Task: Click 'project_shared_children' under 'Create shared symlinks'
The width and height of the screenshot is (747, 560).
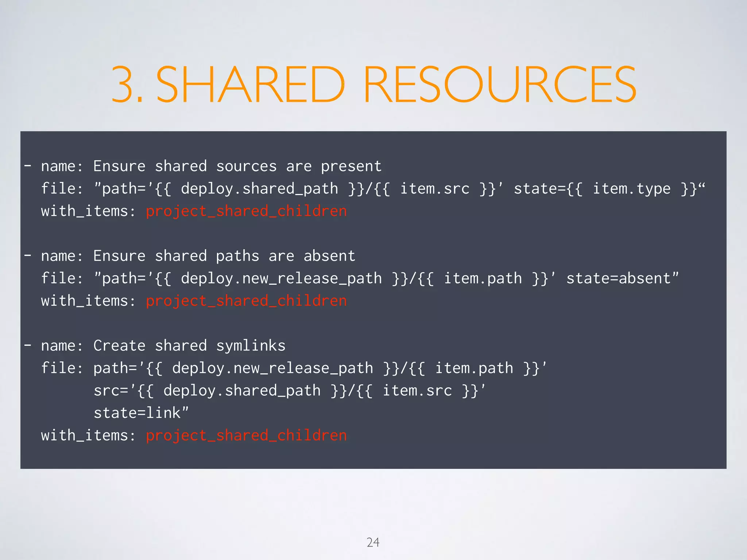Action: [x=246, y=436]
